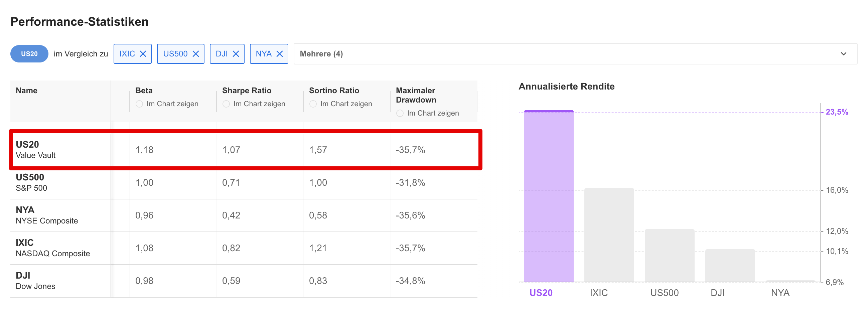Click IXIC Beta value 1,08
The height and width of the screenshot is (314, 868).
[x=144, y=248]
